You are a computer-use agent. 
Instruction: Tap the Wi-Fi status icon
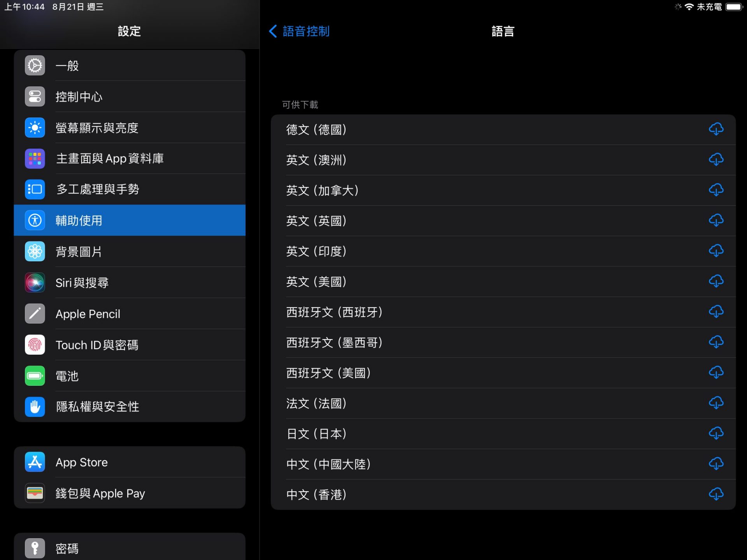pos(689,7)
